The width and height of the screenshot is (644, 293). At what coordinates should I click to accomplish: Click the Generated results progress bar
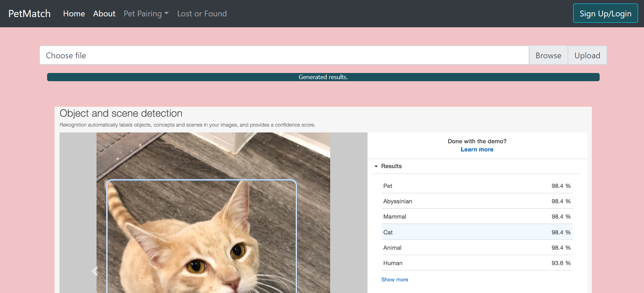coord(323,77)
